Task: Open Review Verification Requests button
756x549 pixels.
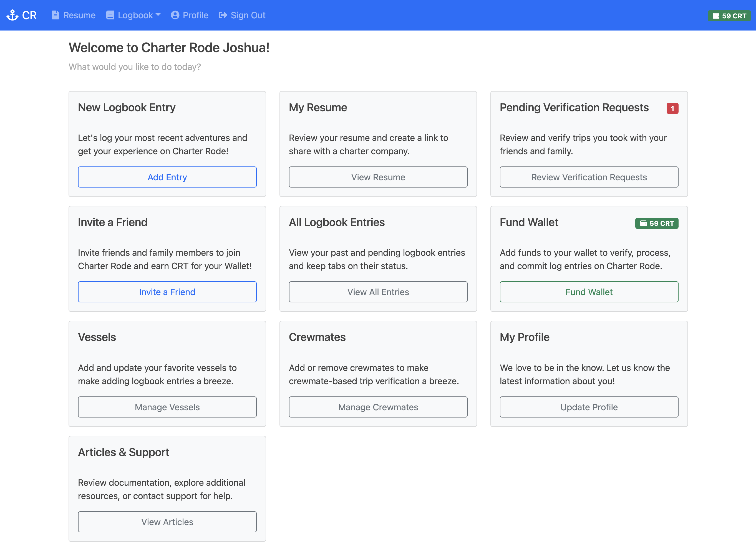Action: point(589,177)
